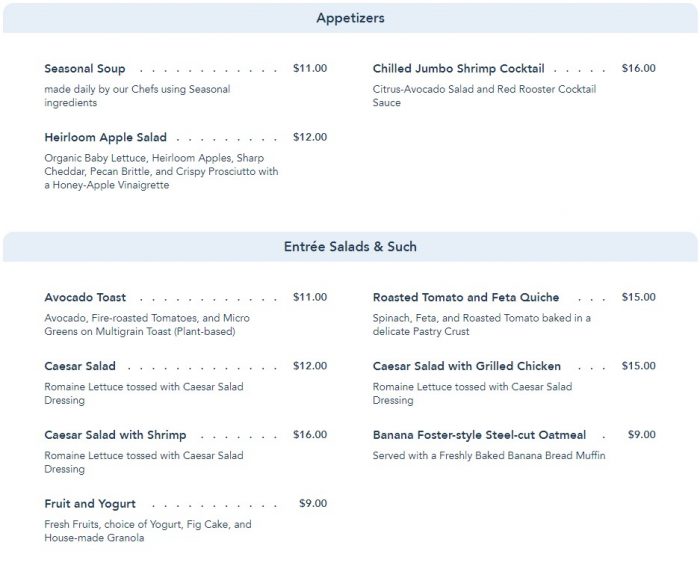This screenshot has height=566, width=700.
Task: Click the $9.00 Fruit and Yogurt price
Action: 313,504
